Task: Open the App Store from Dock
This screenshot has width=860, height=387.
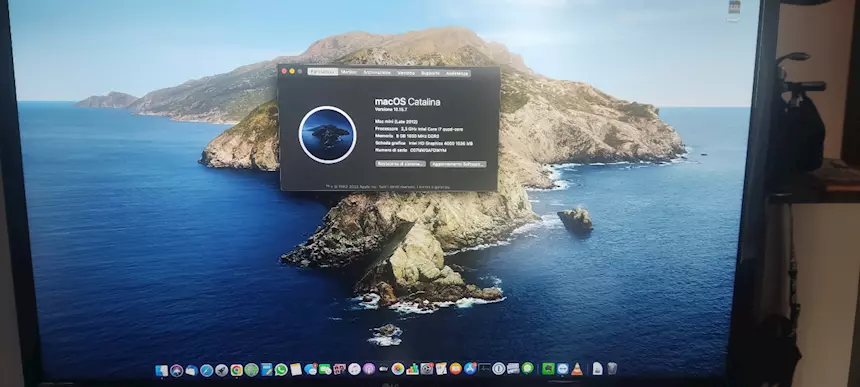Action: coord(470,368)
